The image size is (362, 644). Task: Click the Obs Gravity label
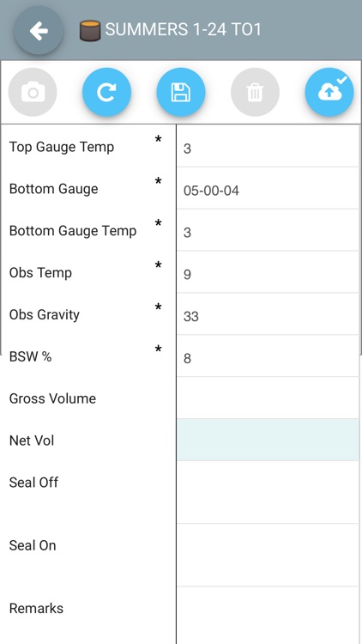coord(45,315)
